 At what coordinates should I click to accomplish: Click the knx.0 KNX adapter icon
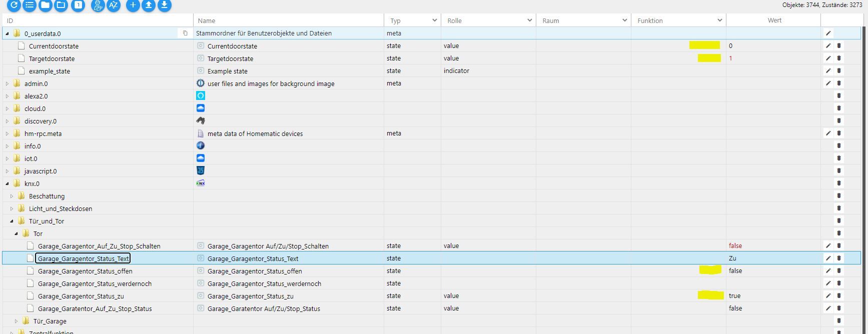[201, 183]
